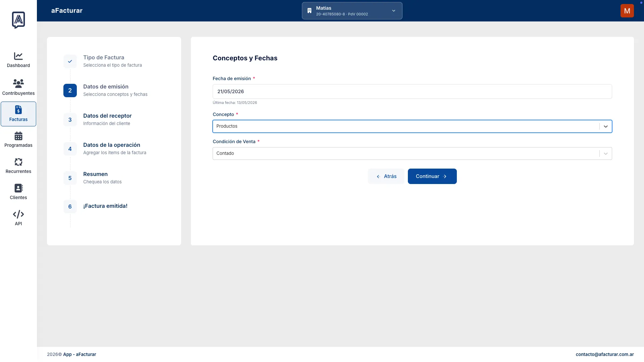Open Programadas calendar icon
This screenshot has height=362, width=644.
point(18,136)
